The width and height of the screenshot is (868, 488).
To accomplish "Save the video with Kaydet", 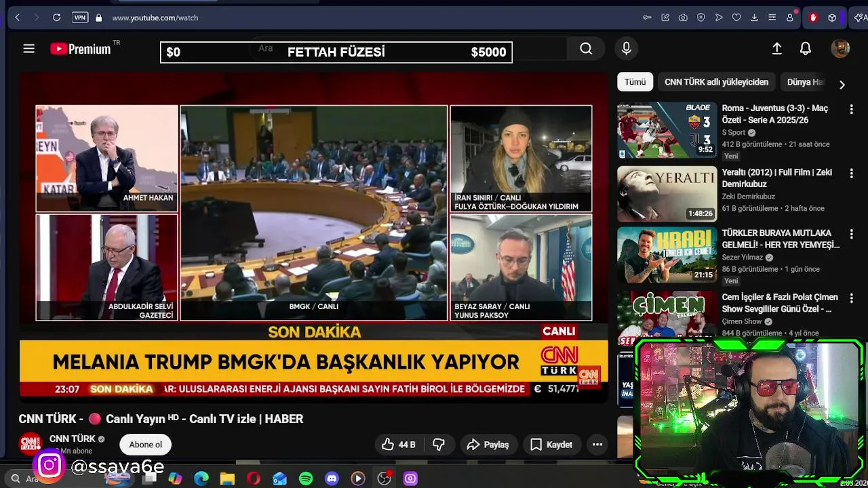I will point(551,445).
